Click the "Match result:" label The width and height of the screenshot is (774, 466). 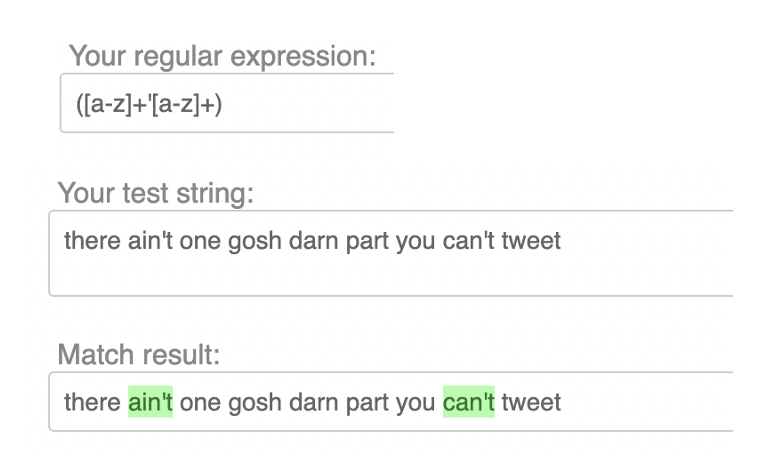click(138, 354)
